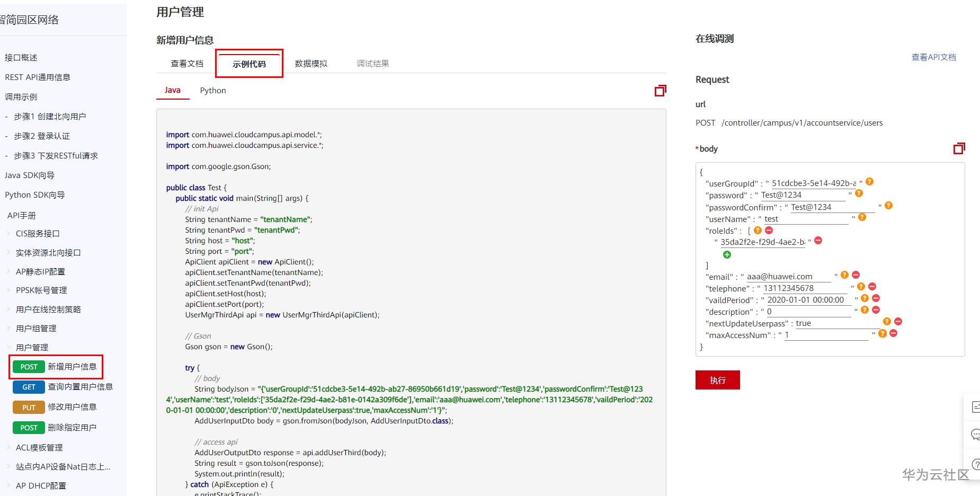This screenshot has height=496, width=980.
Task: Add a new role ID entry
Action: pyautogui.click(x=727, y=255)
